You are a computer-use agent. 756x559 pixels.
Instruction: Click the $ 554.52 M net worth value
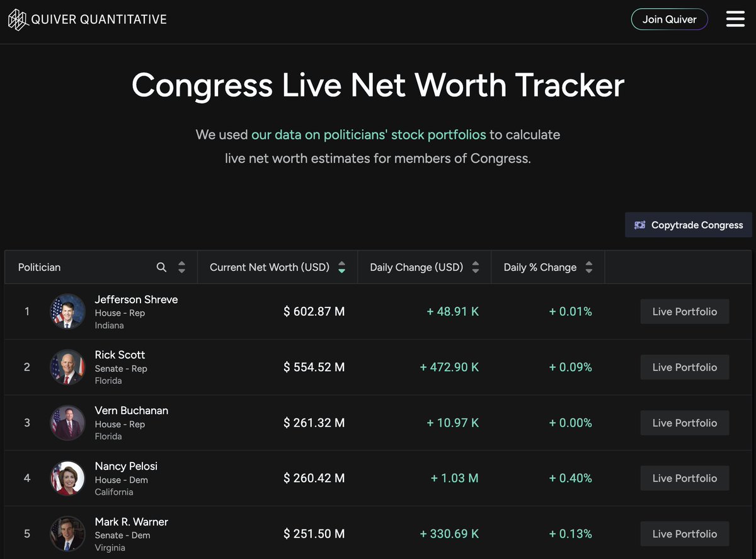314,367
